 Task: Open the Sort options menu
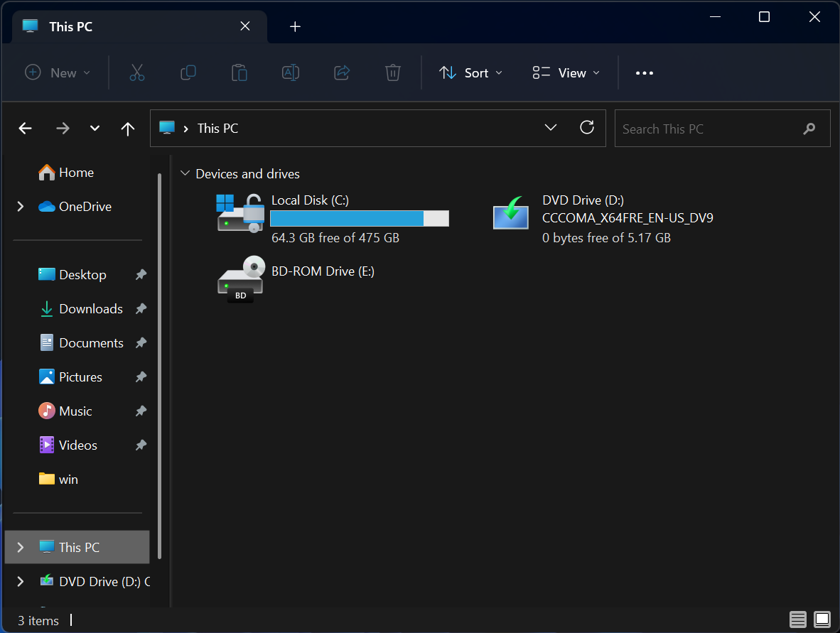pyautogui.click(x=470, y=72)
